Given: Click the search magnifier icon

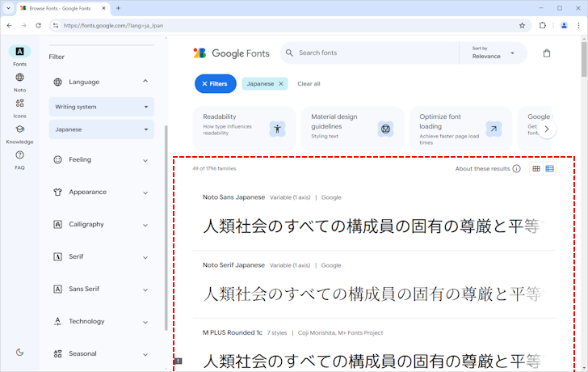Looking at the screenshot, I should click(289, 53).
